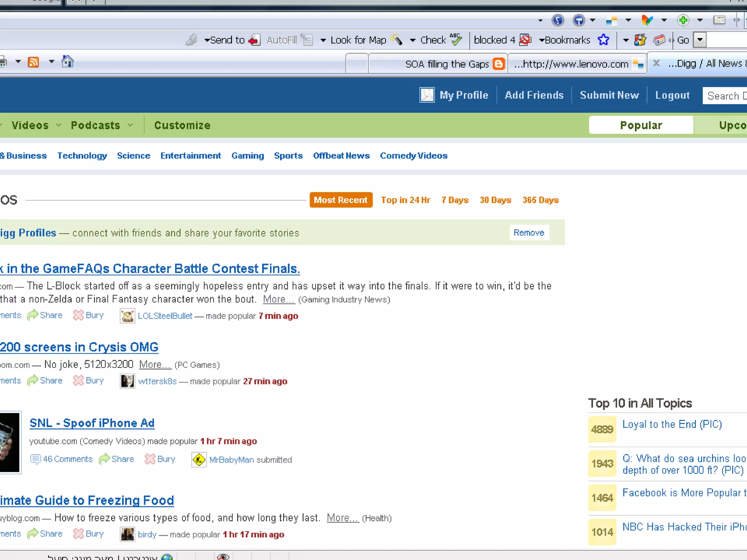The image size is (747, 560).
Task: Open 'SNL - Spoof iPhone Ad' story link
Action: [x=92, y=423]
